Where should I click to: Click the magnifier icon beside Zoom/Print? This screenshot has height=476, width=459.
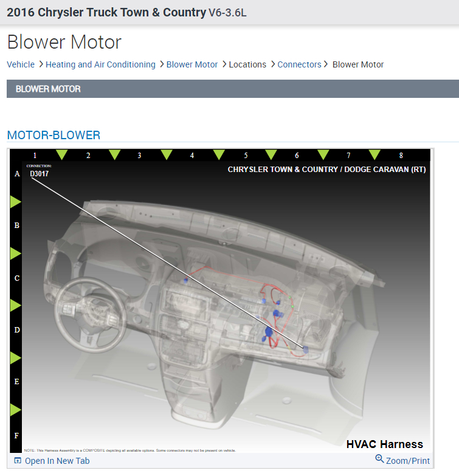(x=379, y=459)
